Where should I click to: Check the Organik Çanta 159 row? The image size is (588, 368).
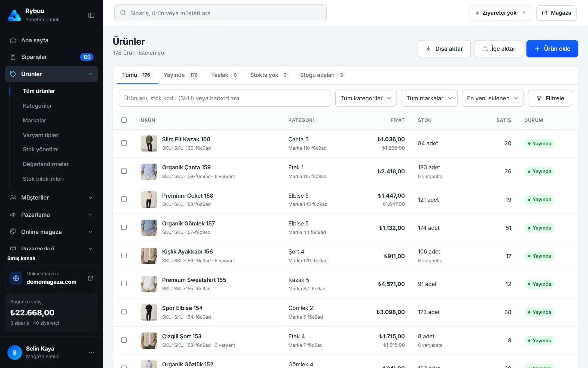[124, 171]
